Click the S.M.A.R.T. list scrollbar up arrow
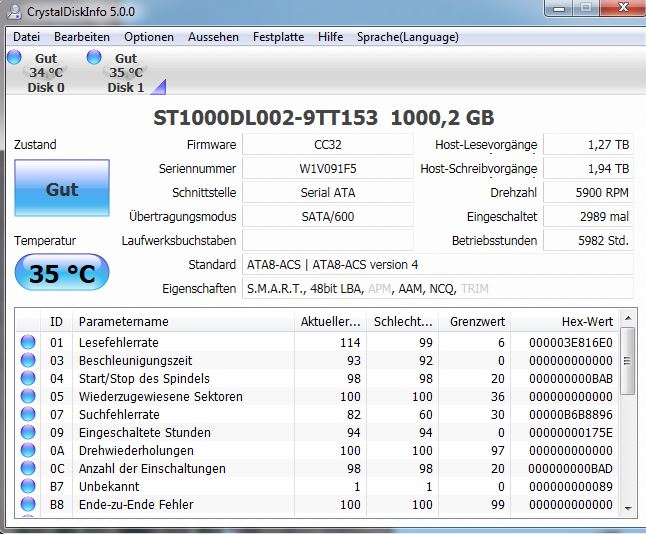This screenshot has height=534, width=646. (628, 318)
